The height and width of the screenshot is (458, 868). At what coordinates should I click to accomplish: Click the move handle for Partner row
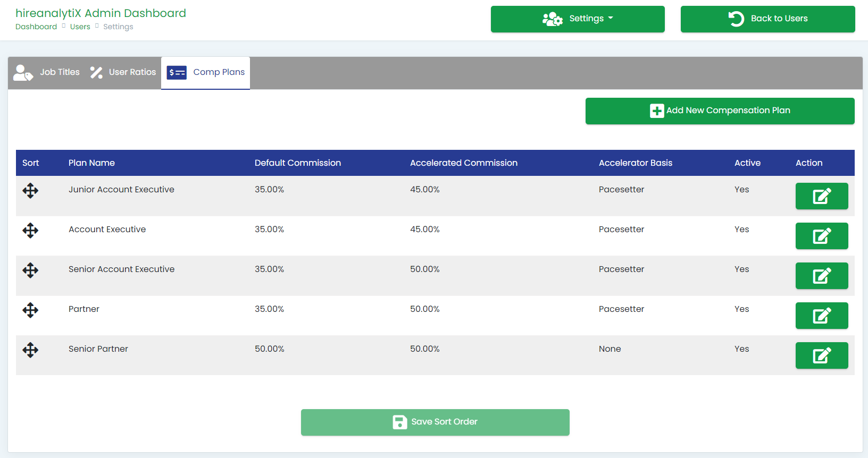click(x=30, y=310)
